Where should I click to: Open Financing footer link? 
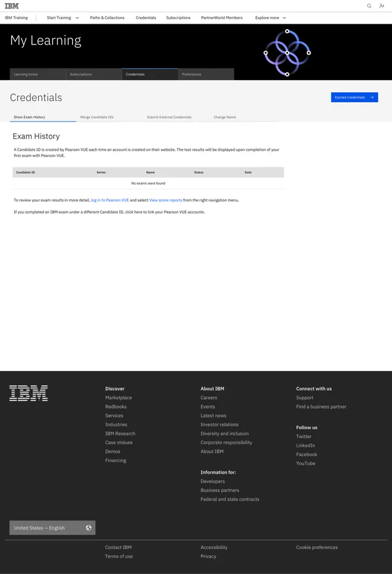pyautogui.click(x=115, y=460)
